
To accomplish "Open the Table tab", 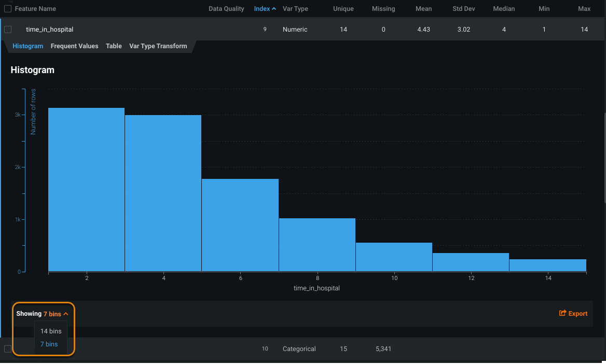I will (x=114, y=46).
